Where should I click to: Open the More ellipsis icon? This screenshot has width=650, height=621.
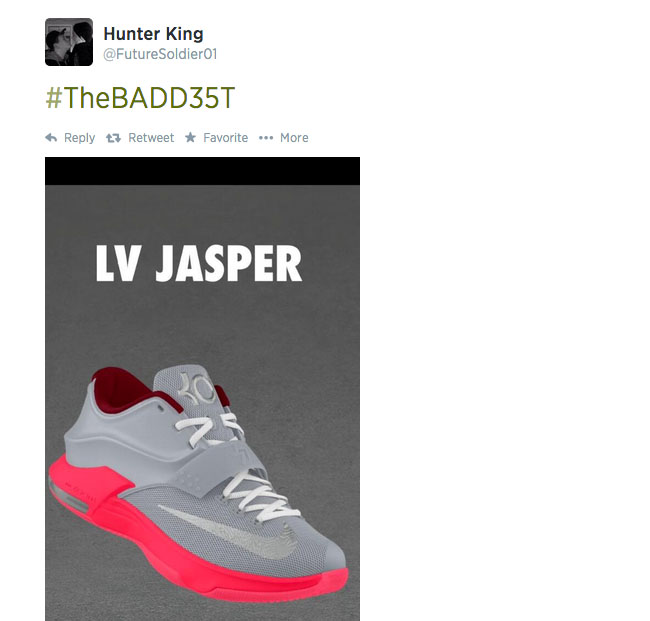click(266, 138)
